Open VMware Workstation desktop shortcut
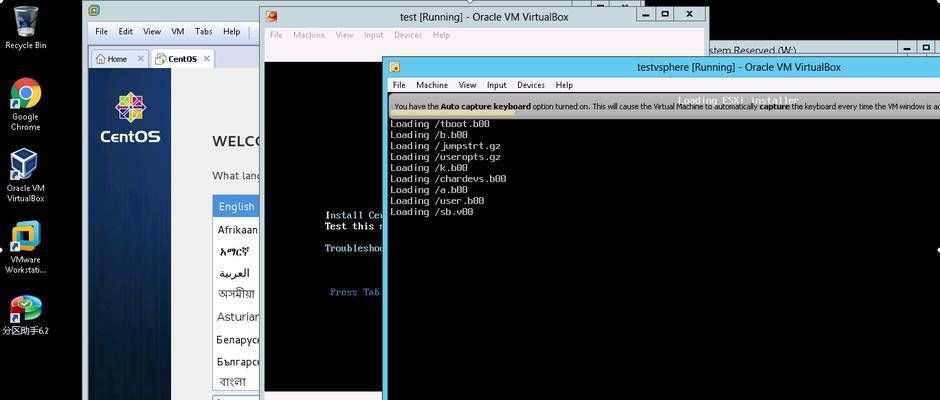Viewport: 940px width, 400px height. [25, 247]
